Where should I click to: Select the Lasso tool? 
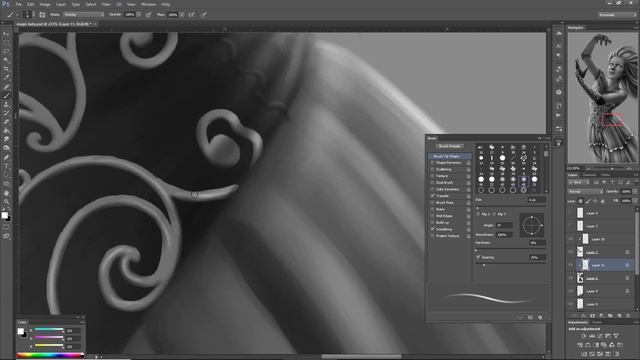(6, 51)
